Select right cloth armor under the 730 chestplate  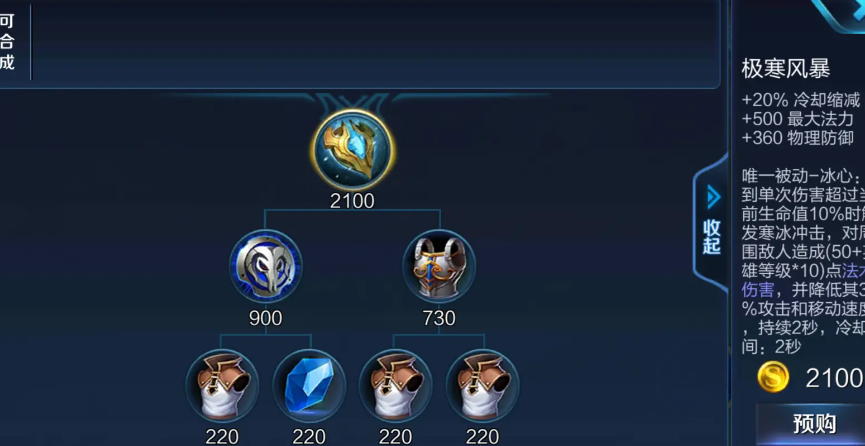click(x=483, y=386)
